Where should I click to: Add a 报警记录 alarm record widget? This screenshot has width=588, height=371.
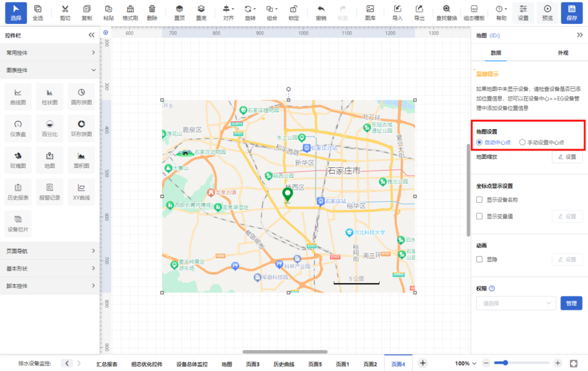coord(50,192)
